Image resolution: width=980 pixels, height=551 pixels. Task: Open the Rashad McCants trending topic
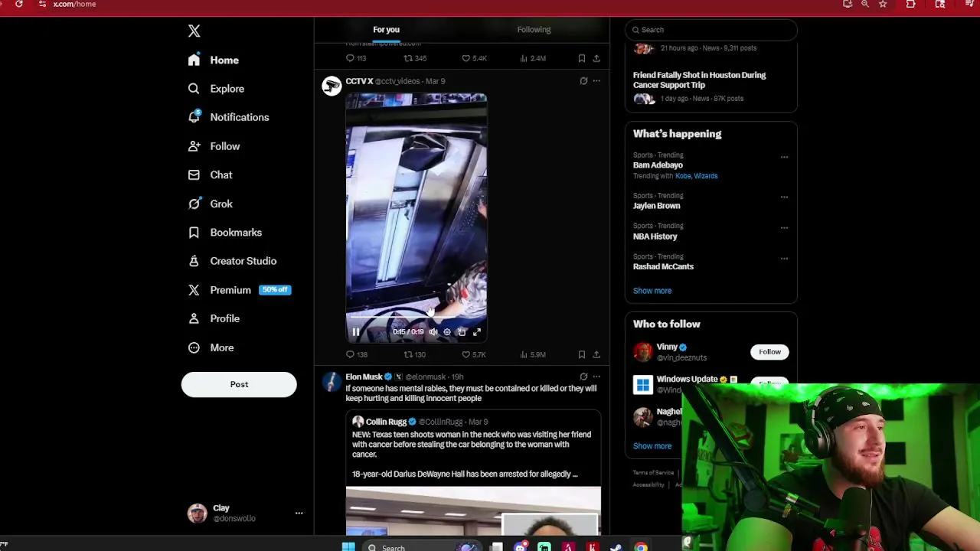pyautogui.click(x=663, y=266)
